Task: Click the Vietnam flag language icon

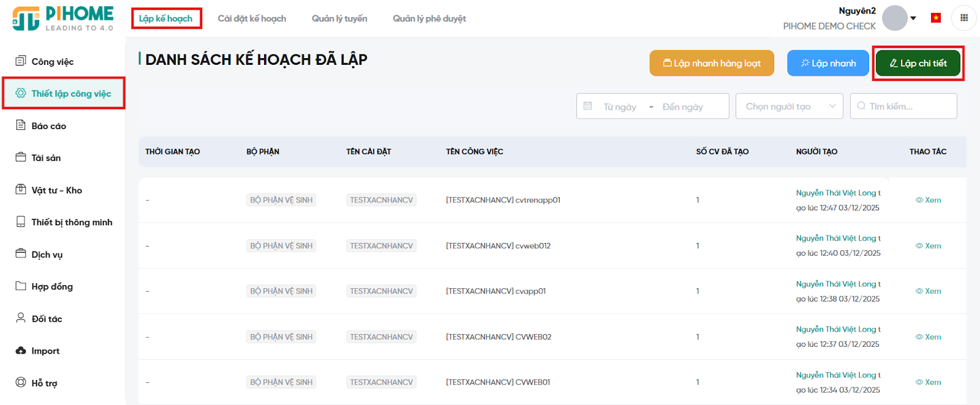Action: coord(935,18)
